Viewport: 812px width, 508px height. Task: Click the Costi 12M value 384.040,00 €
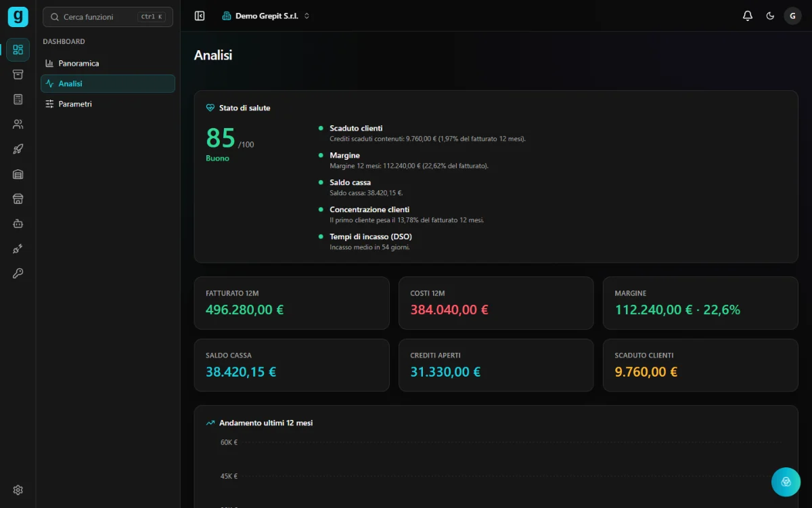point(449,310)
